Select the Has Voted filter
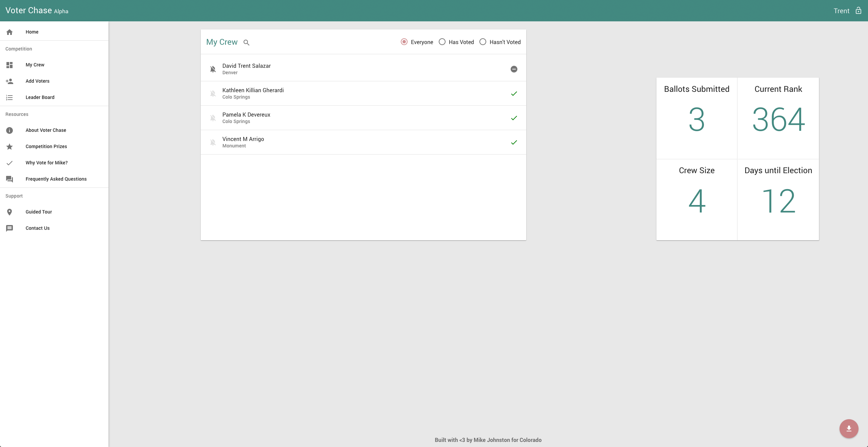The width and height of the screenshot is (868, 447). click(442, 42)
